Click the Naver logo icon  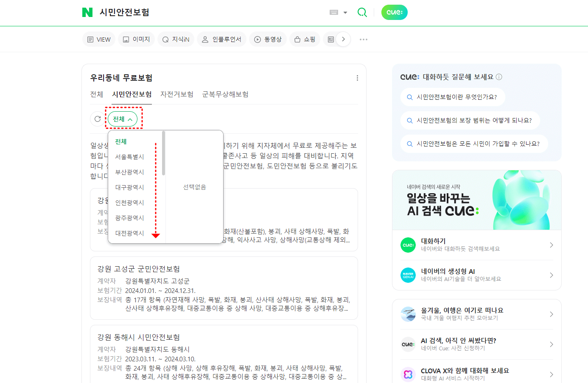click(87, 12)
